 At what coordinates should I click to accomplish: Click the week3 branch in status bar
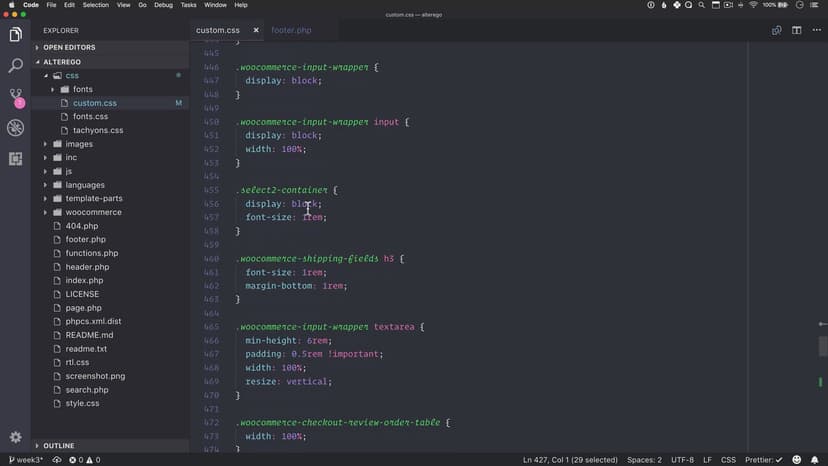(26, 460)
